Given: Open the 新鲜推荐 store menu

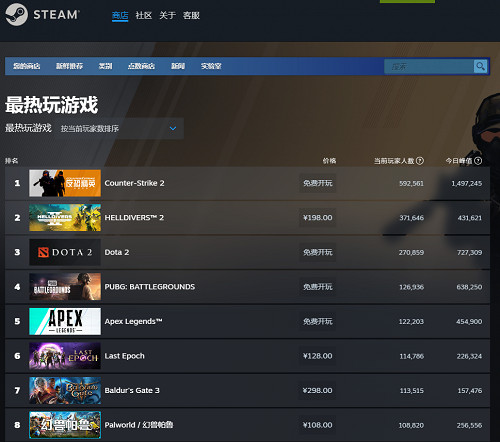Looking at the screenshot, I should [69, 66].
